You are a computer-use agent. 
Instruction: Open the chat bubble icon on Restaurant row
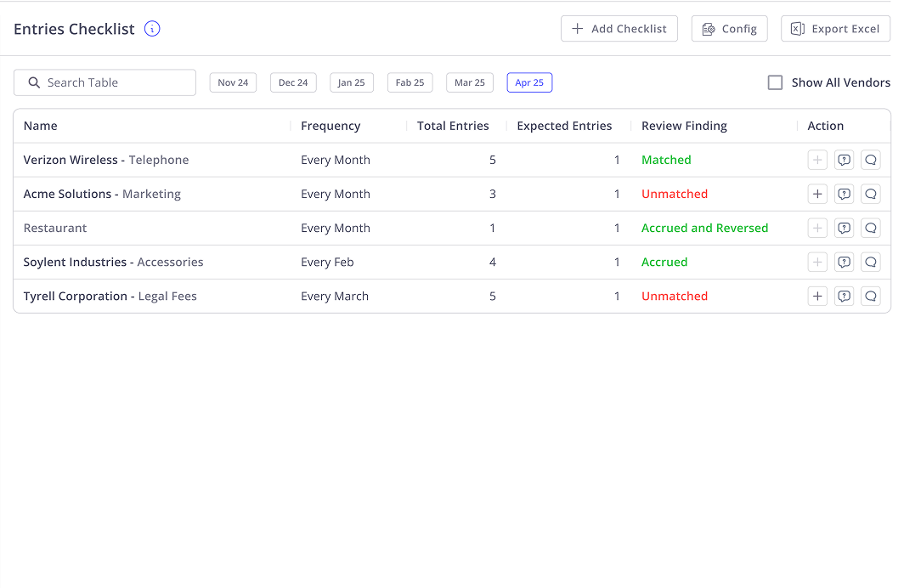(x=870, y=228)
